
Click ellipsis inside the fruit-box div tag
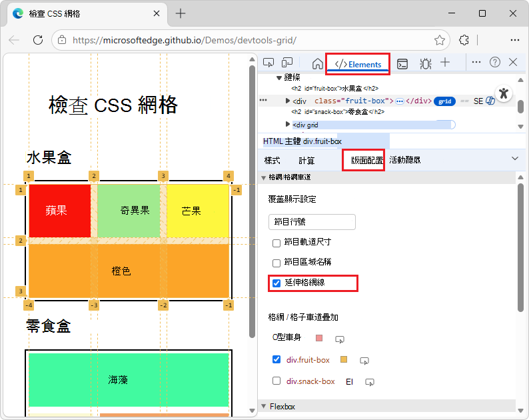click(400, 101)
